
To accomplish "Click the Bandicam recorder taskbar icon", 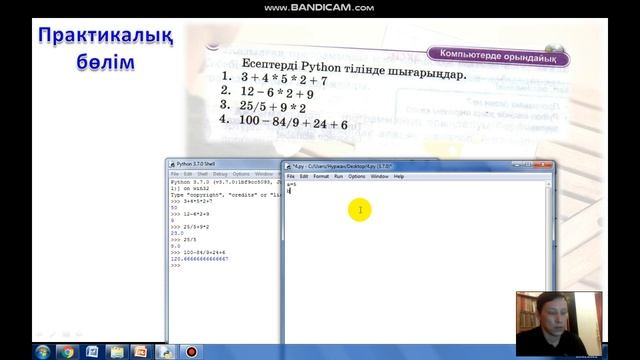I will 191,351.
